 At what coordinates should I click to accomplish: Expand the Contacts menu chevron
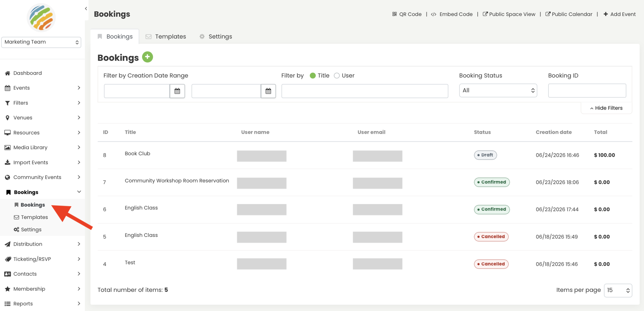tap(79, 274)
